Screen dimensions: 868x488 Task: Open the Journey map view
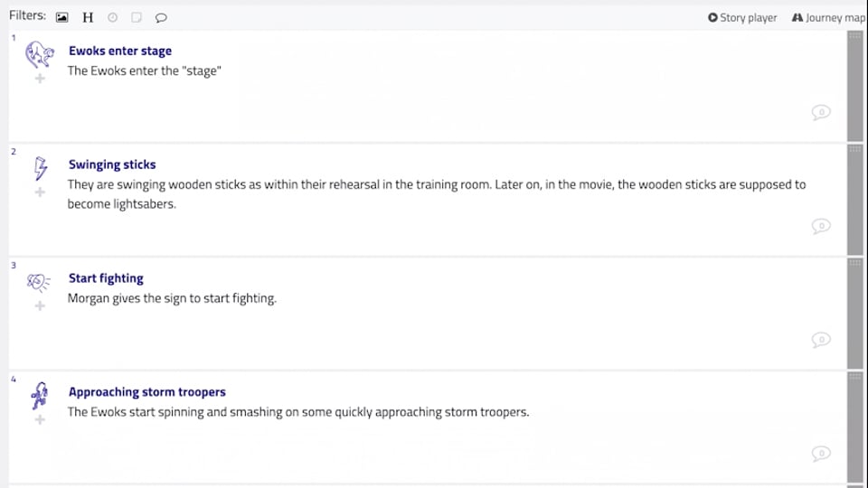[829, 17]
